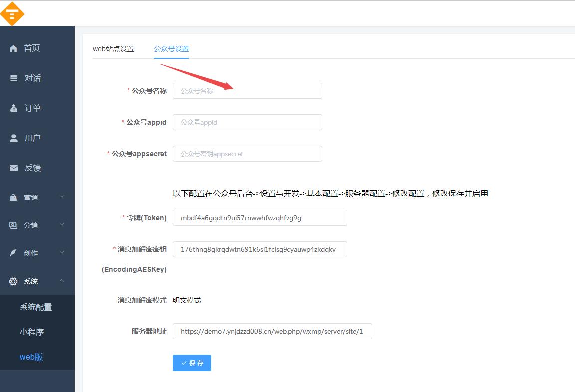
Task: Click the 分销 label in the sidebar
Action: coord(31,225)
